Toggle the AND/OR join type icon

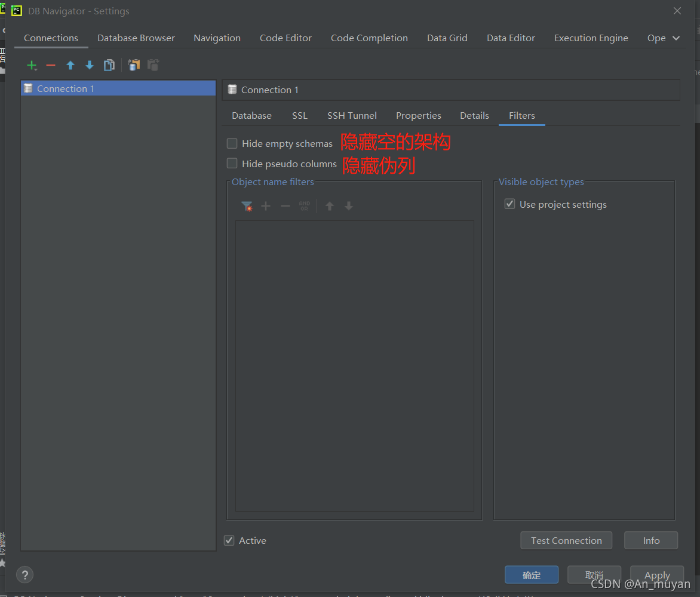[x=305, y=206]
